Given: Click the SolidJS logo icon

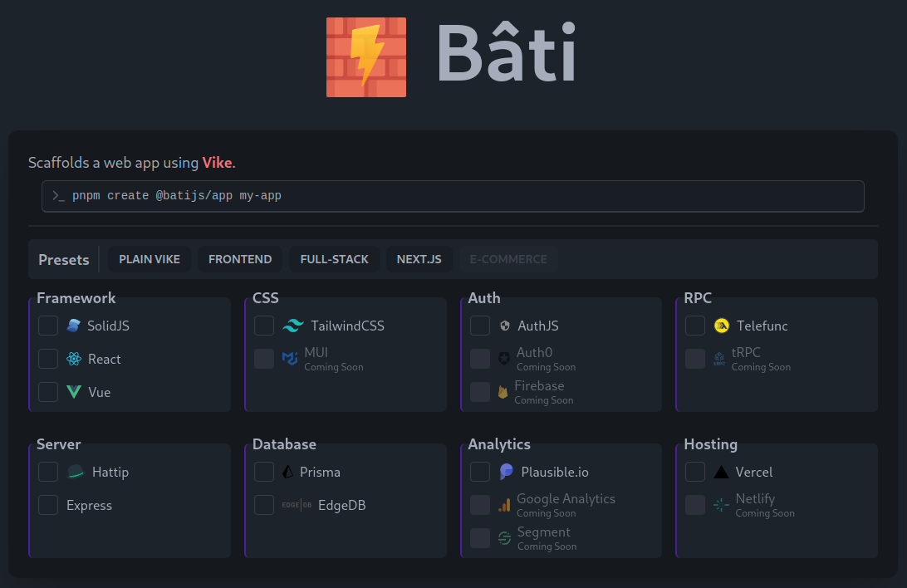Looking at the screenshot, I should (x=73, y=326).
